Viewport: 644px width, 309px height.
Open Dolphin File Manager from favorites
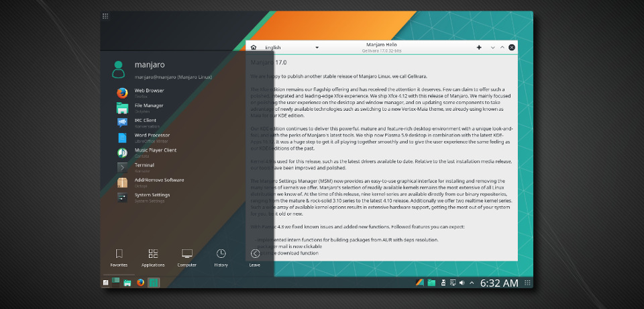tap(123, 107)
